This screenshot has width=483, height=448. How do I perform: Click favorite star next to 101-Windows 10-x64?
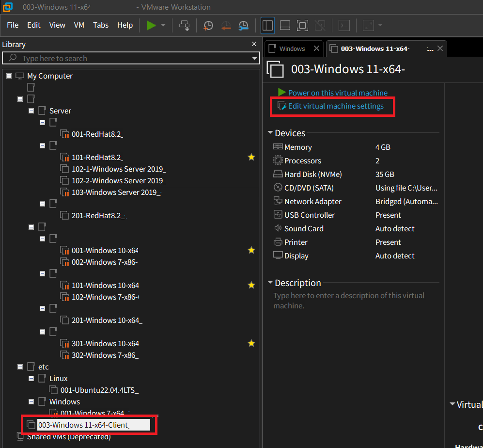pyautogui.click(x=251, y=285)
